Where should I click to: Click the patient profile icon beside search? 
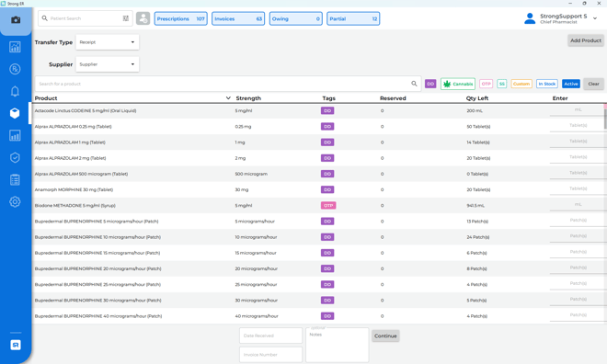pyautogui.click(x=143, y=18)
